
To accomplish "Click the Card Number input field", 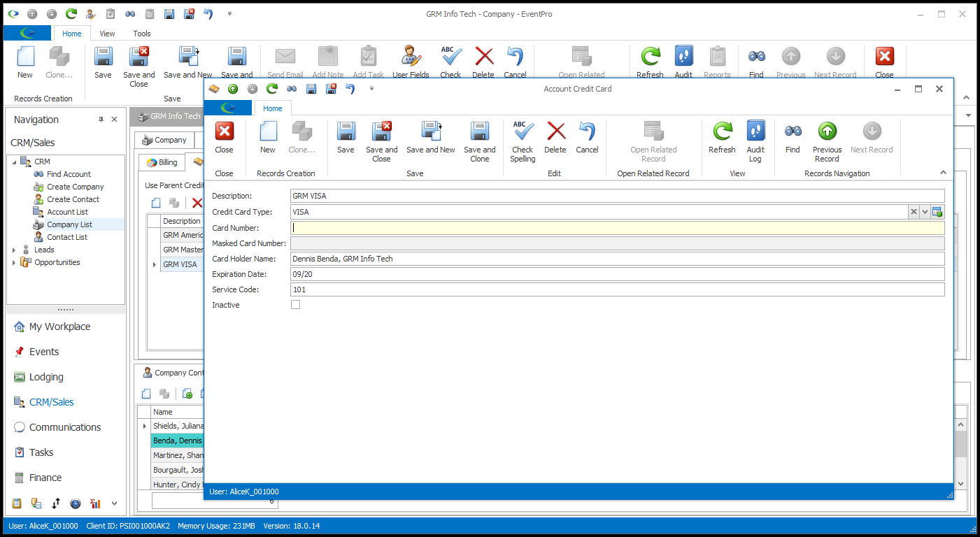I will click(x=617, y=228).
